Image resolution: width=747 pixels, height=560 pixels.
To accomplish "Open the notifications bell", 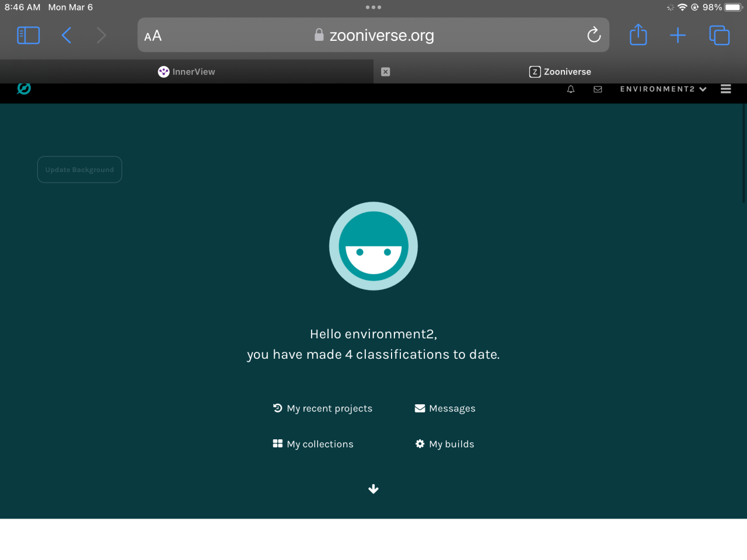I will click(571, 89).
